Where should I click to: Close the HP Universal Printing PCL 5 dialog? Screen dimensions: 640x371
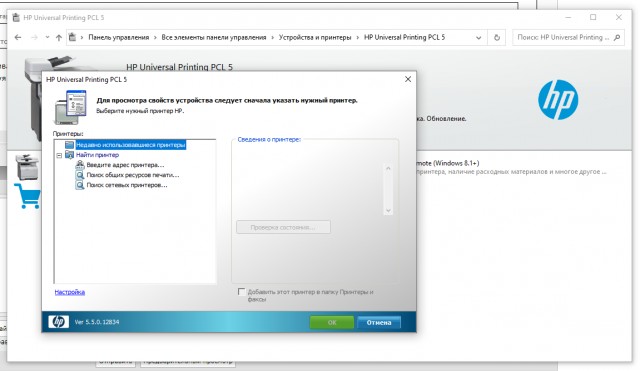point(408,79)
